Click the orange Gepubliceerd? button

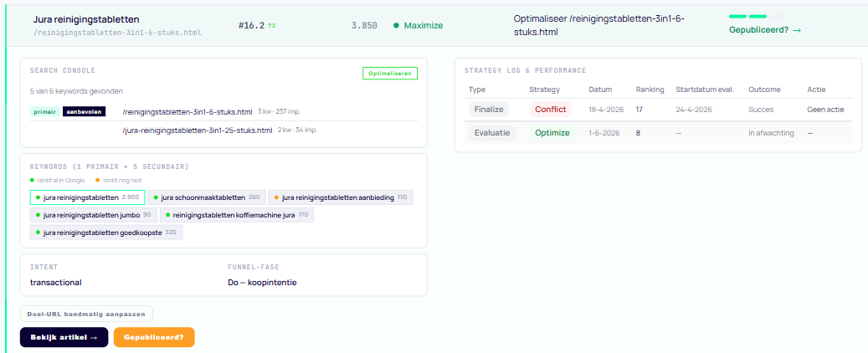[x=154, y=337]
